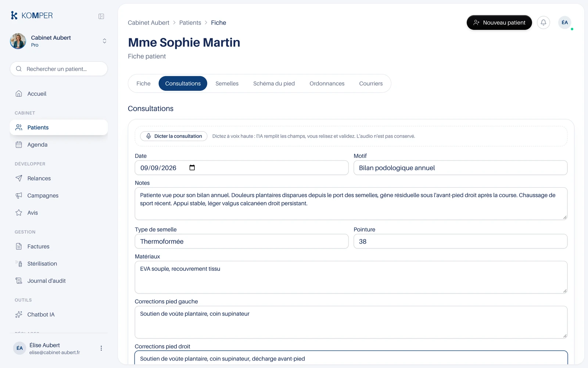This screenshot has width=588, height=368.
Task: Open the notifications bell
Action: pyautogui.click(x=543, y=22)
